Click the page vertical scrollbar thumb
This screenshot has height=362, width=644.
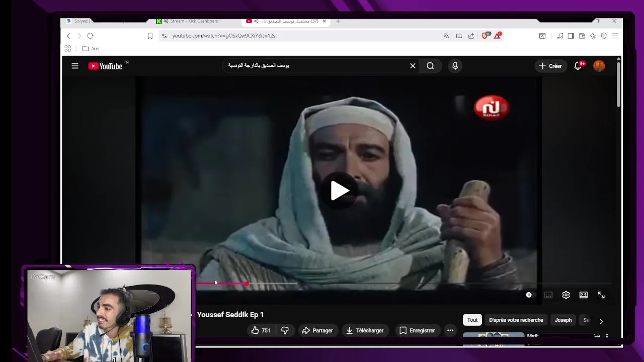618,84
